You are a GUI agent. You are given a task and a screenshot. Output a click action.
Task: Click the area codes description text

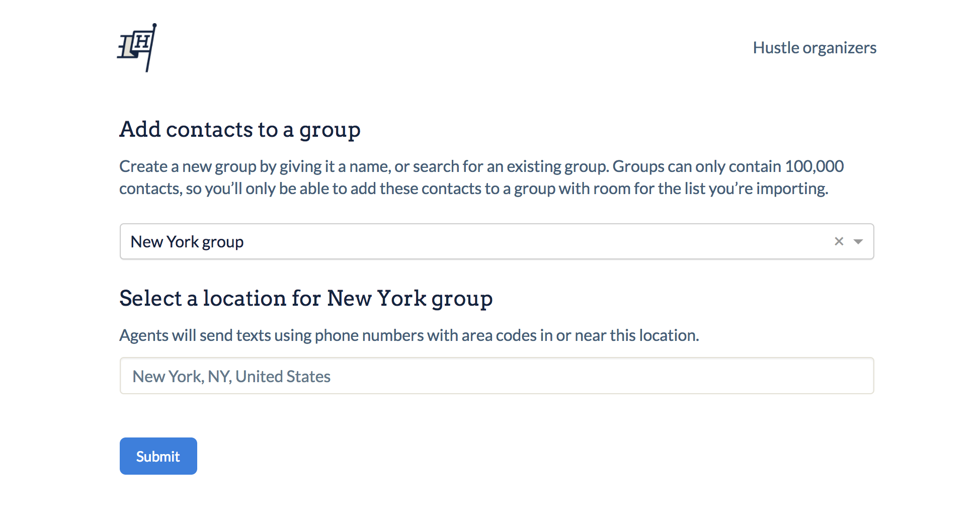pyautogui.click(x=409, y=335)
